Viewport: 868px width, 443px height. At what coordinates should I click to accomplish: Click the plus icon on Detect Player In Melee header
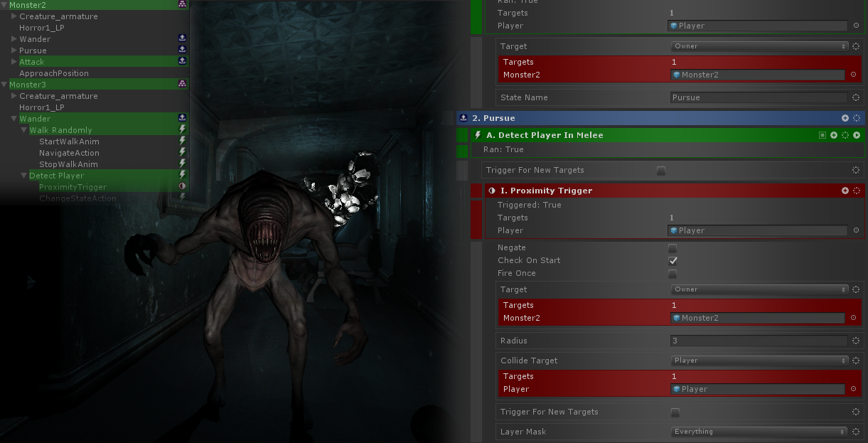(834, 135)
